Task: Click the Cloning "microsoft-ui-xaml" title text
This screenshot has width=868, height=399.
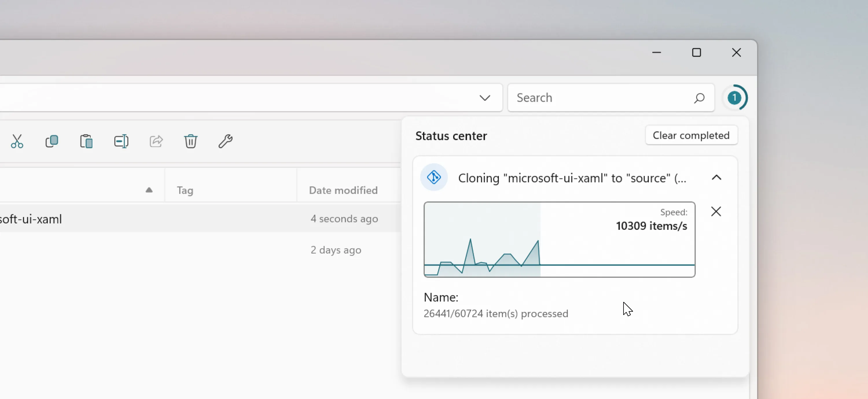Action: pyautogui.click(x=572, y=178)
